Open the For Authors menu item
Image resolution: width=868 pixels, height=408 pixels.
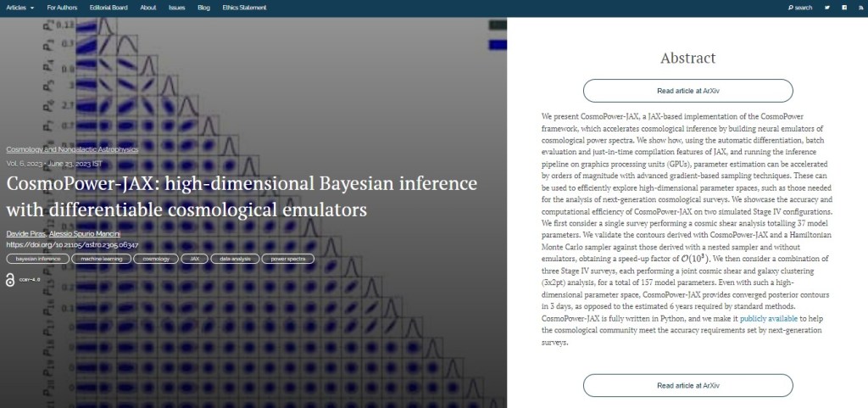tap(62, 8)
